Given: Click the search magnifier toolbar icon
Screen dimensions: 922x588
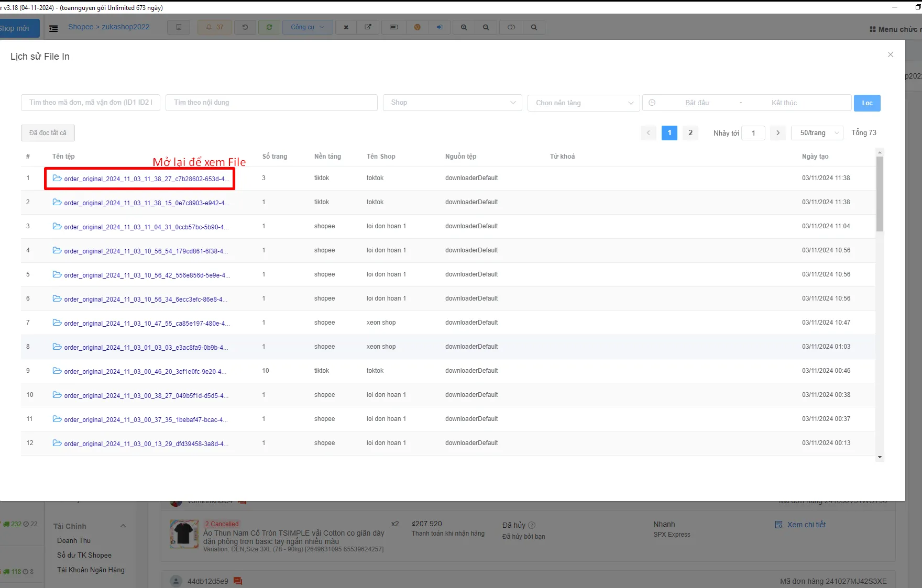Looking at the screenshot, I should coord(534,27).
